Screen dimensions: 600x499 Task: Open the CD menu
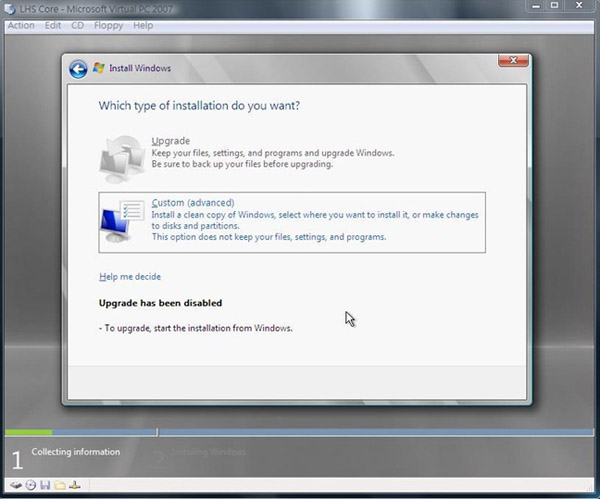click(78, 25)
